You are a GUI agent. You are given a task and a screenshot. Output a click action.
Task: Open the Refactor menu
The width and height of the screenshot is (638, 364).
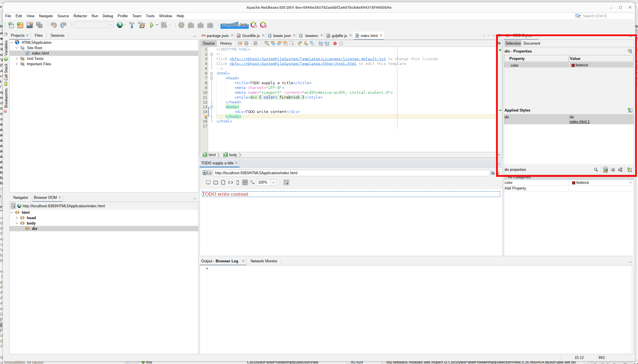pyautogui.click(x=80, y=16)
